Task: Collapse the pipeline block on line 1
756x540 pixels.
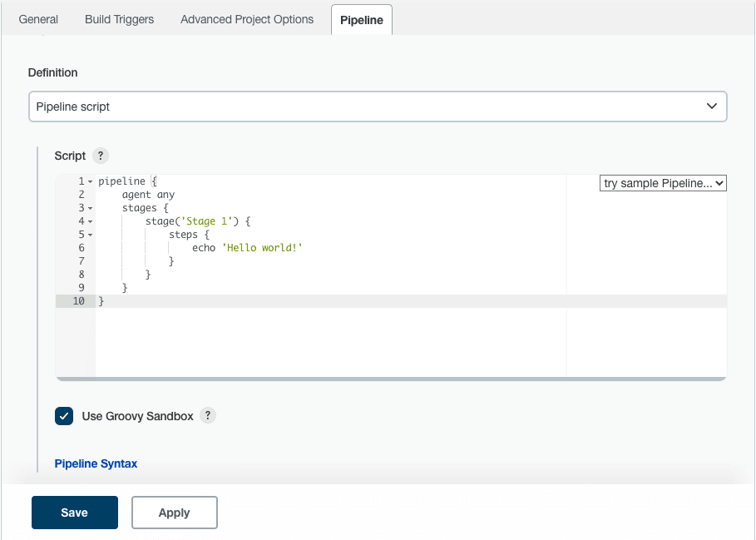Action: 91,181
